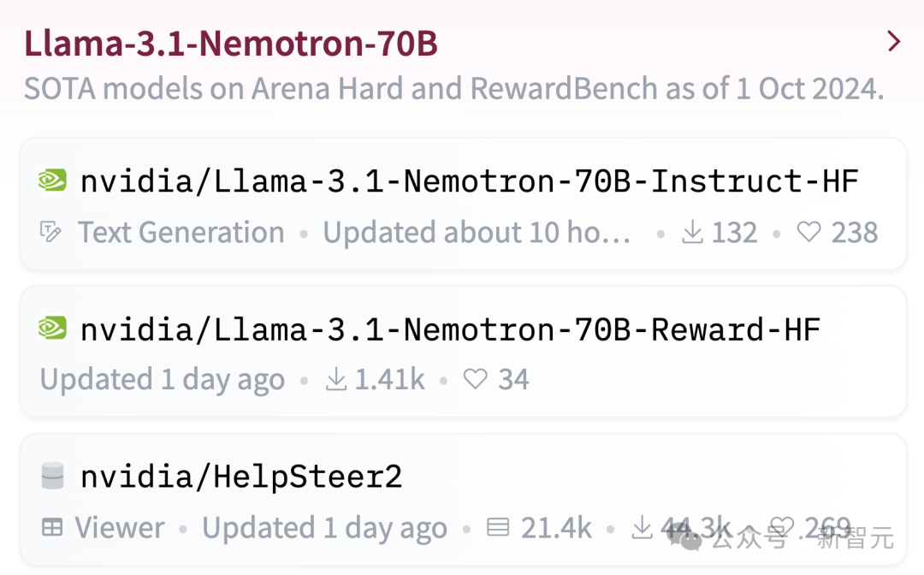This screenshot has width=924, height=575.
Task: Open nvidia/Llama-3.1-Nemotron-70B-Instruct-HF model
Action: [469, 181]
